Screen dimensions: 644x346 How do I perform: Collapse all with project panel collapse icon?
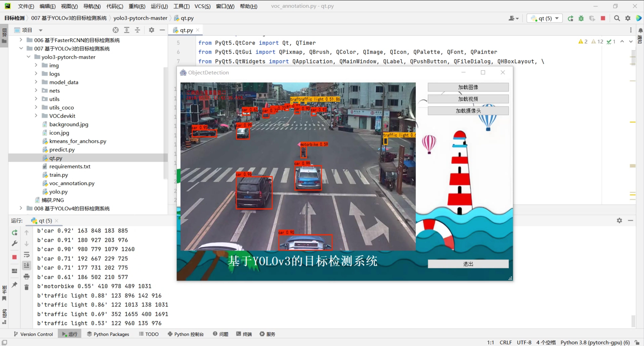coord(138,30)
